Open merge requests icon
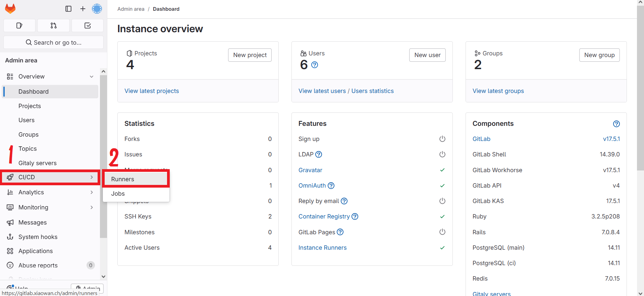This screenshot has height=296, width=644. click(54, 26)
